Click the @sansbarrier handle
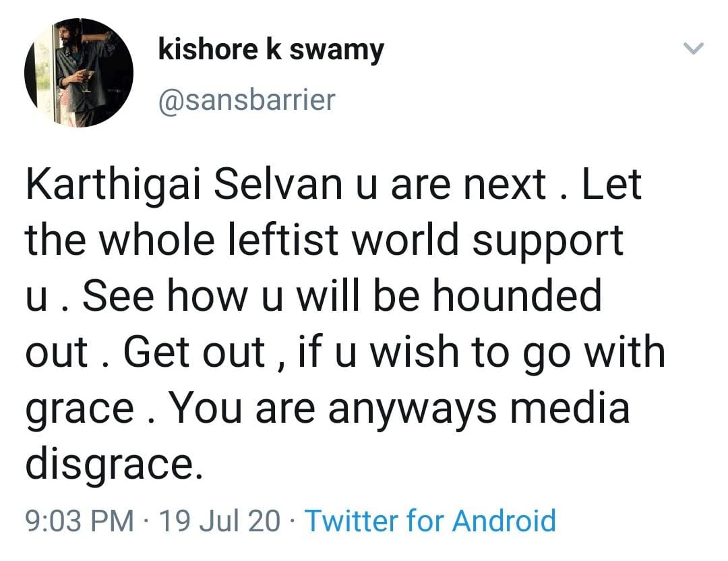The image size is (728, 561). coord(246,100)
